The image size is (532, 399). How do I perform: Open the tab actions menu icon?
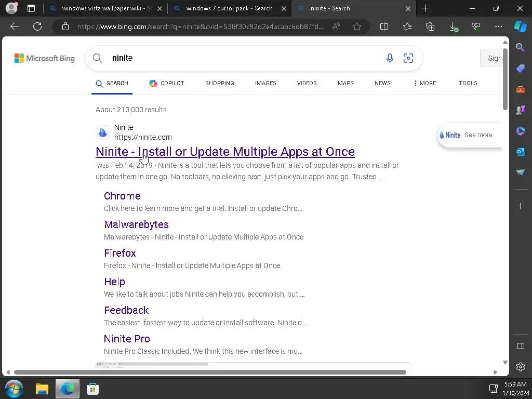point(31,8)
